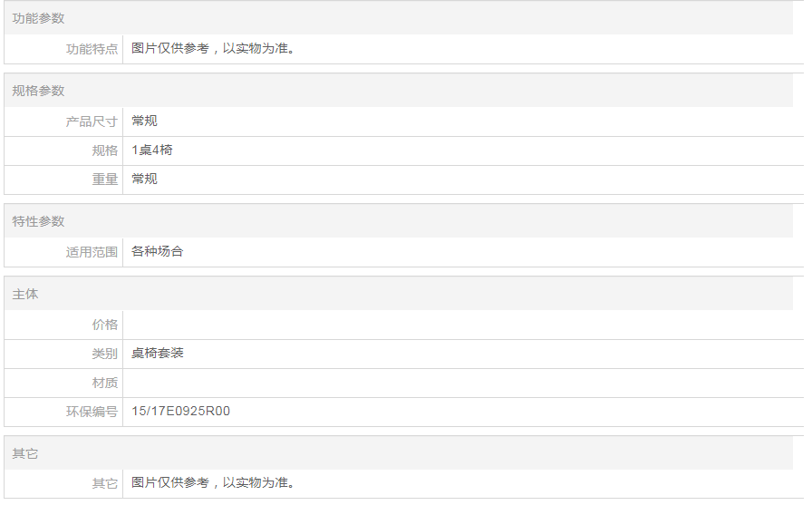Click the 常规 value beside 产品尺寸

[x=144, y=121]
